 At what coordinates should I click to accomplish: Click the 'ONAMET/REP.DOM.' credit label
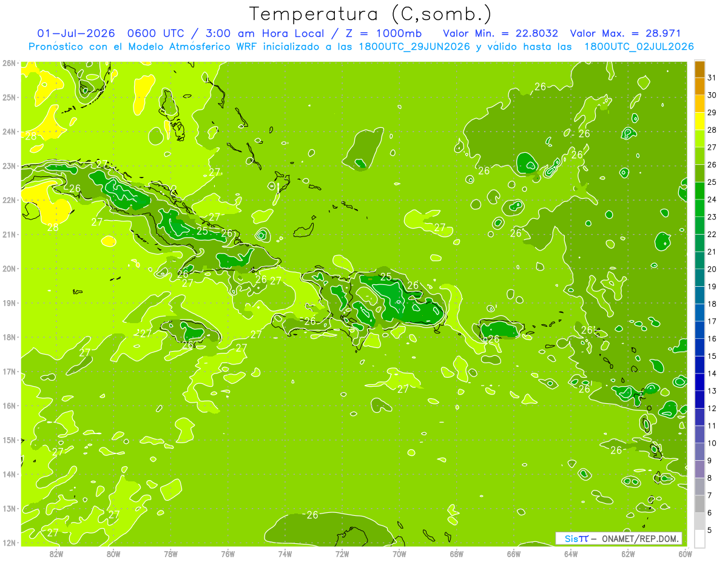(641, 538)
